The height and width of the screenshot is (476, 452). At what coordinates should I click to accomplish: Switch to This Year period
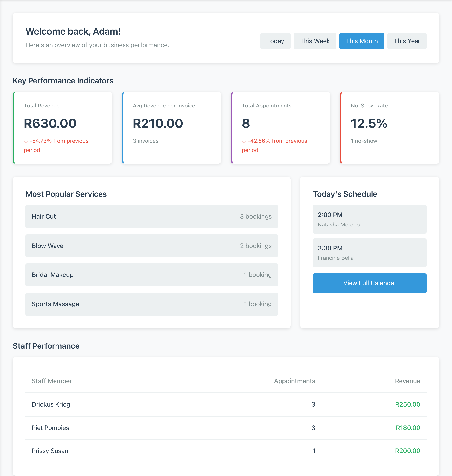coord(407,41)
